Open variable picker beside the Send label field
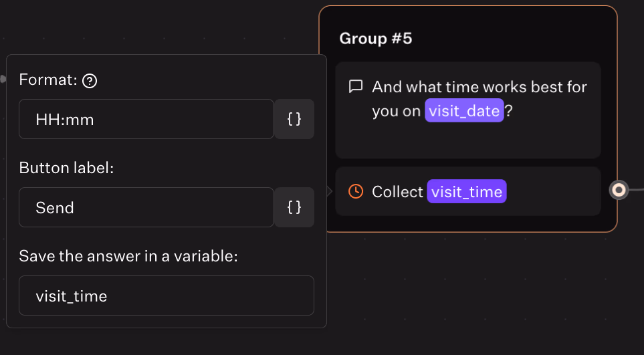The image size is (644, 355). tap(294, 207)
